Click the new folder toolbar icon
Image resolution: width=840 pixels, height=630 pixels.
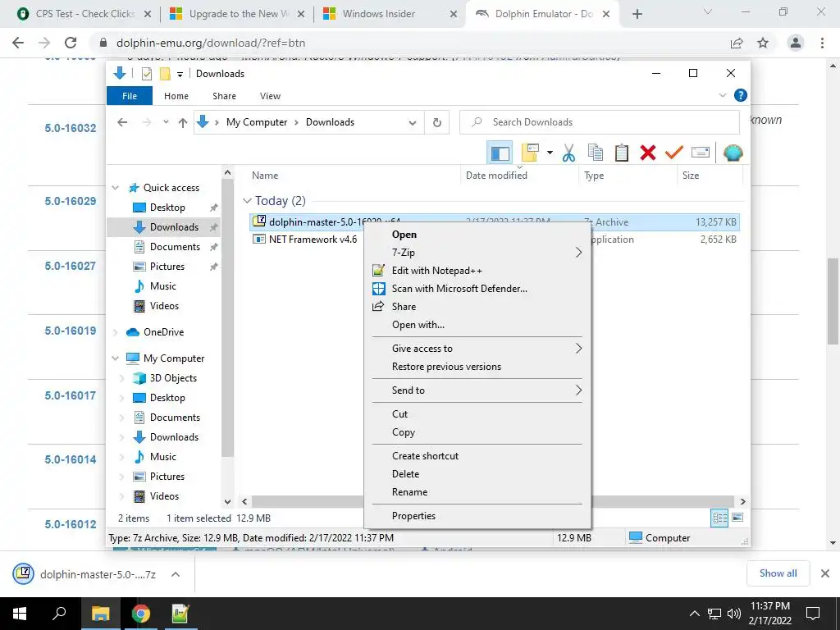(530, 153)
